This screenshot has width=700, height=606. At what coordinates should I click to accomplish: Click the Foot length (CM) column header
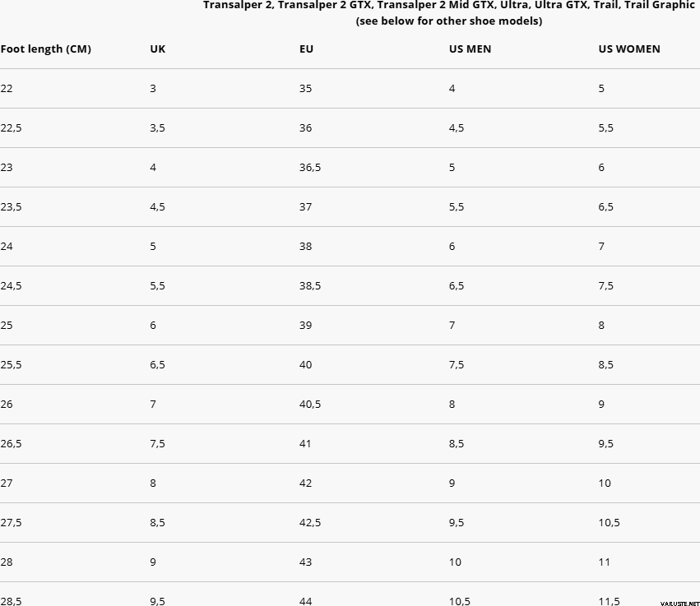(45, 49)
